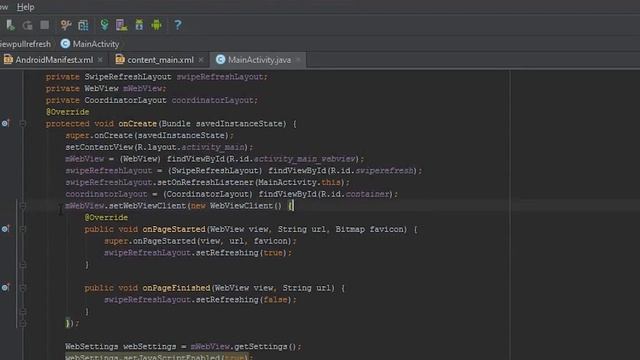640x360 pixels.
Task: Click the gray G rerun toolbar icon
Action: coord(27,25)
